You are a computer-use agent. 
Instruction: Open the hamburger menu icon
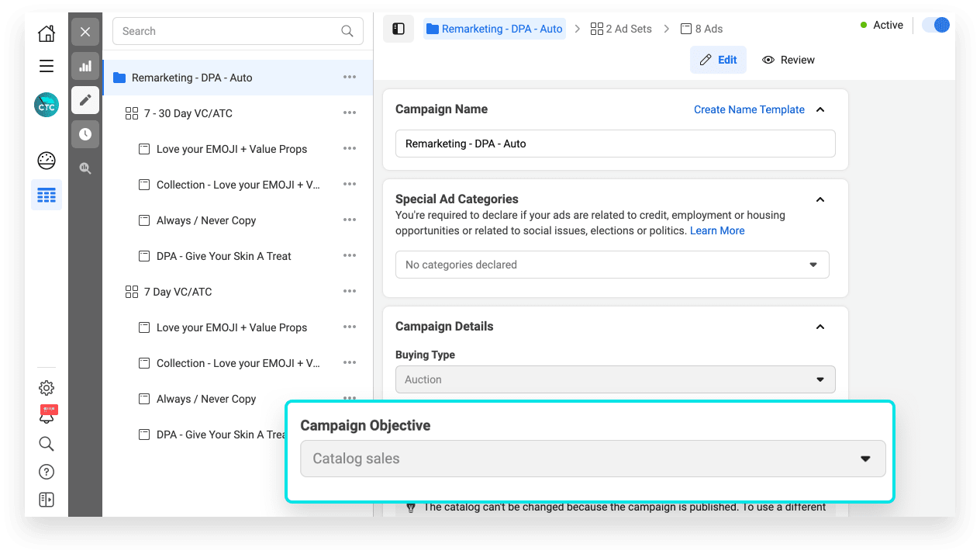[47, 66]
